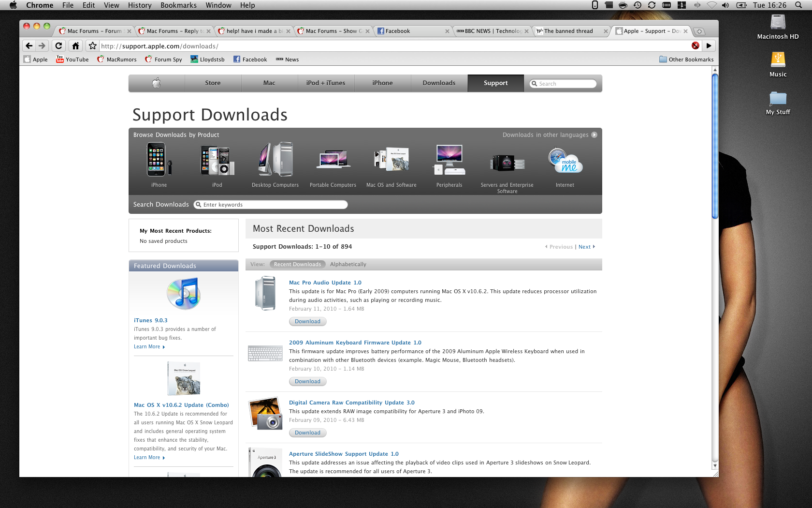Browse Mac OS and Software icon
The height and width of the screenshot is (508, 812).
click(x=391, y=160)
